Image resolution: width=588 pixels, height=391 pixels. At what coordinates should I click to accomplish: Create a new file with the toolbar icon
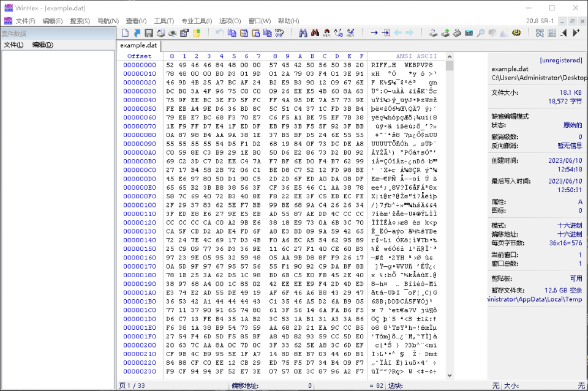126,32
